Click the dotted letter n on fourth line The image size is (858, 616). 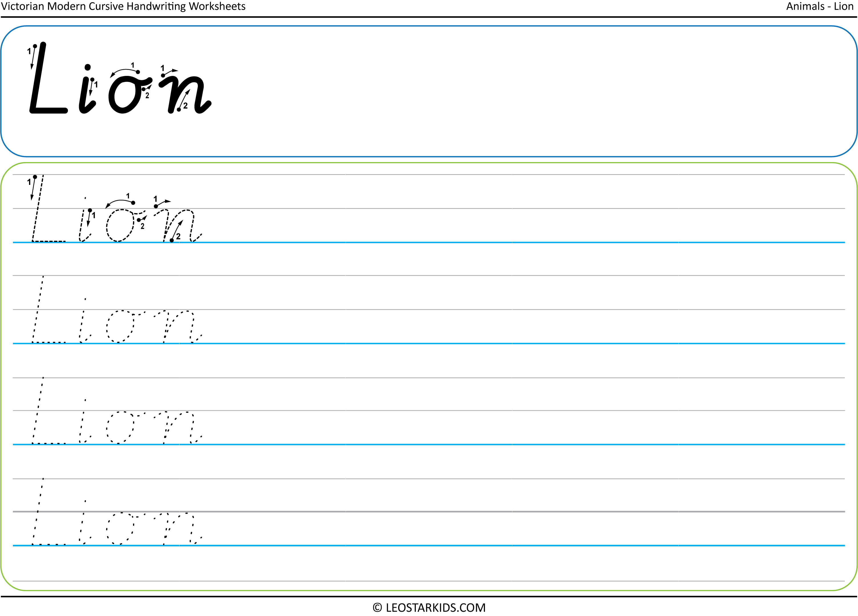pos(178,528)
